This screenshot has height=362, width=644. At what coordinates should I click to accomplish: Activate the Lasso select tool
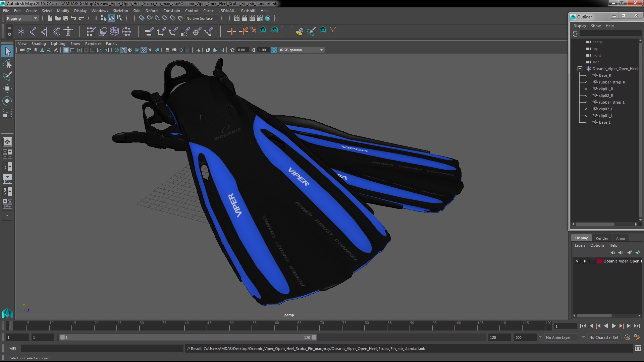[7, 64]
